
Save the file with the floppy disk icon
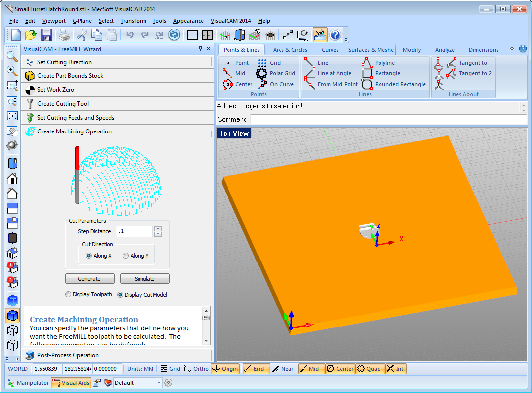point(46,35)
